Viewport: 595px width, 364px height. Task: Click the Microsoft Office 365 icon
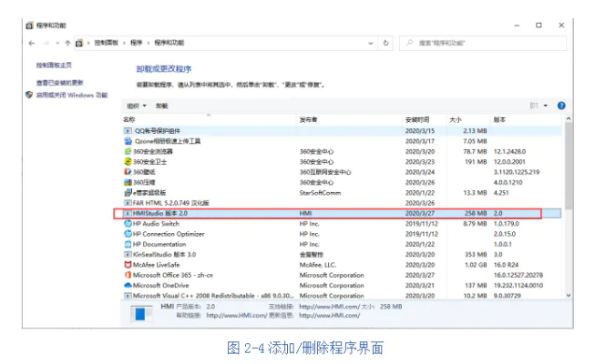click(128, 274)
